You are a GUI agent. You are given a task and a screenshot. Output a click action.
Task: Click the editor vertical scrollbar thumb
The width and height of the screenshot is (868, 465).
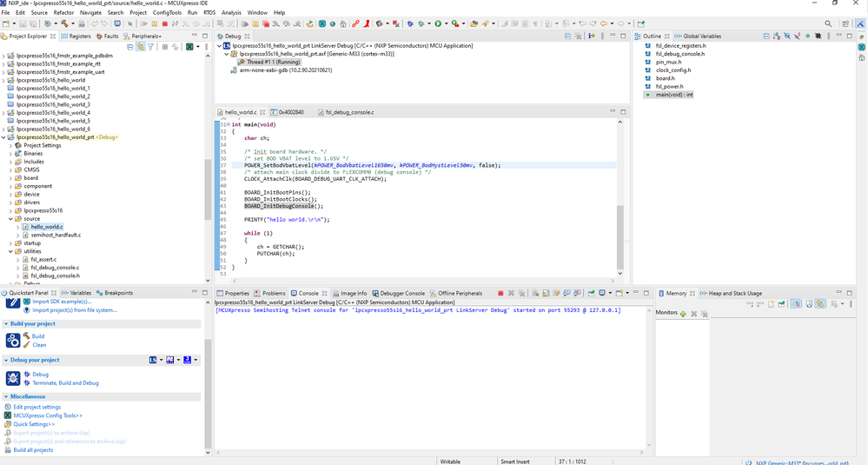[x=620, y=237]
